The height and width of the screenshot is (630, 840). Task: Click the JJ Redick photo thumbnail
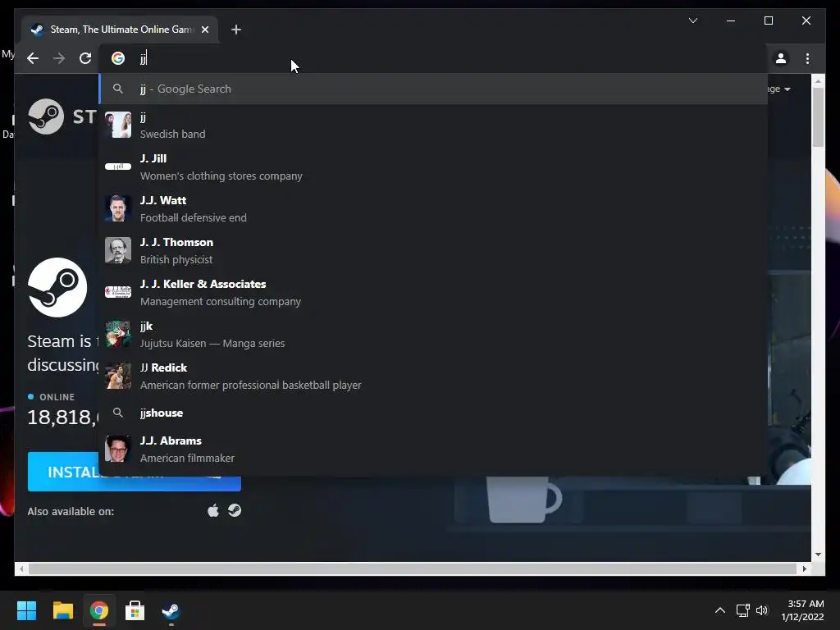118,376
